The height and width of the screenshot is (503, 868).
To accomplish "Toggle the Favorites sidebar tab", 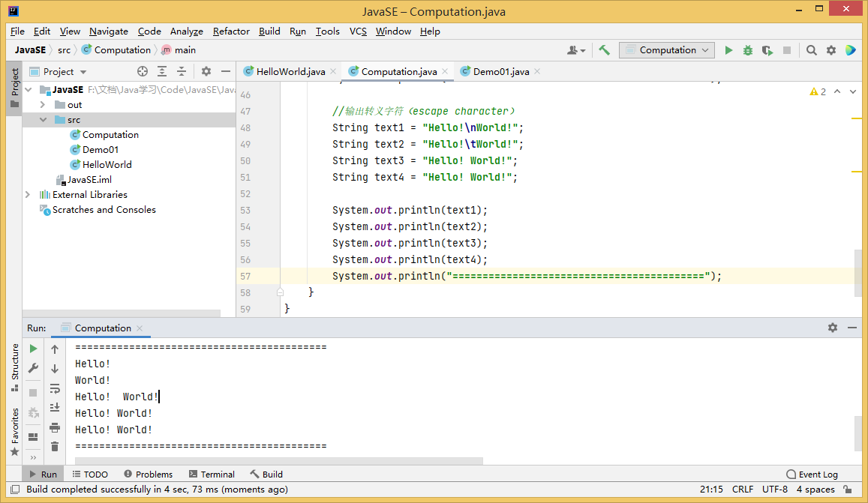I will click(15, 433).
